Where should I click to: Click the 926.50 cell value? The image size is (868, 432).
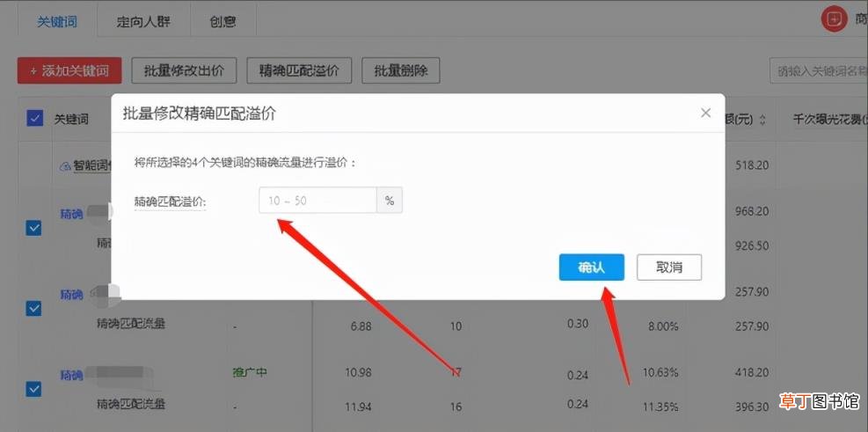752,245
